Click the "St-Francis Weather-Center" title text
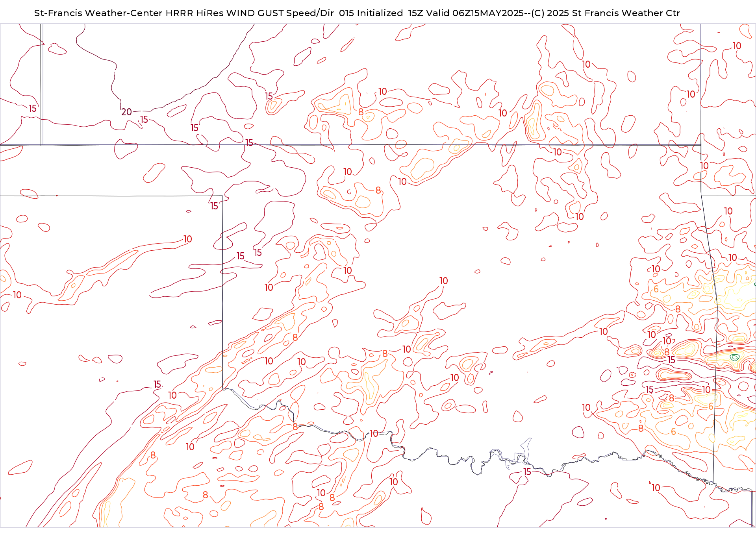Screen dimensions: 756x551 tap(98, 13)
